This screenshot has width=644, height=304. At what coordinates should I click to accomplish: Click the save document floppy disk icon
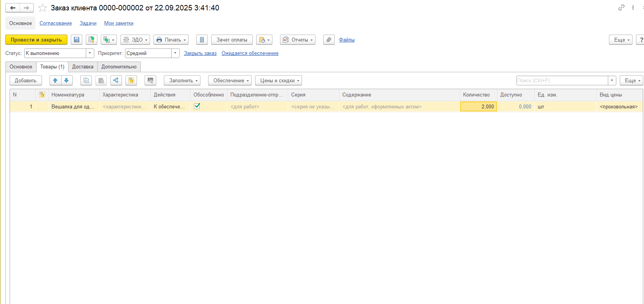click(77, 40)
